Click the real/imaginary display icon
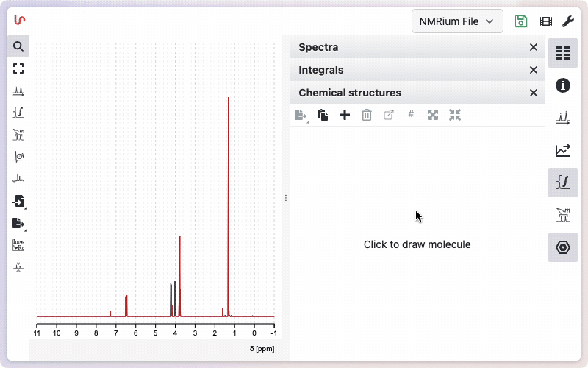 pos(18,245)
